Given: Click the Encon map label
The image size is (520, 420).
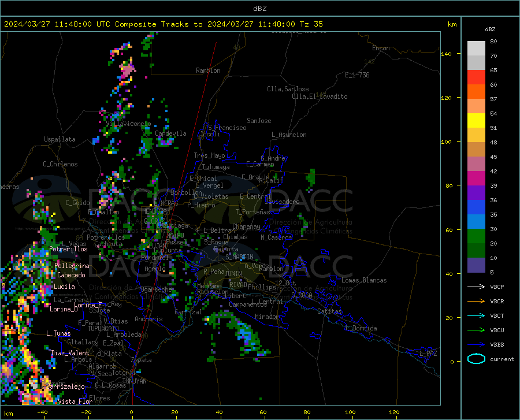Looking at the screenshot, I should pos(381,48).
